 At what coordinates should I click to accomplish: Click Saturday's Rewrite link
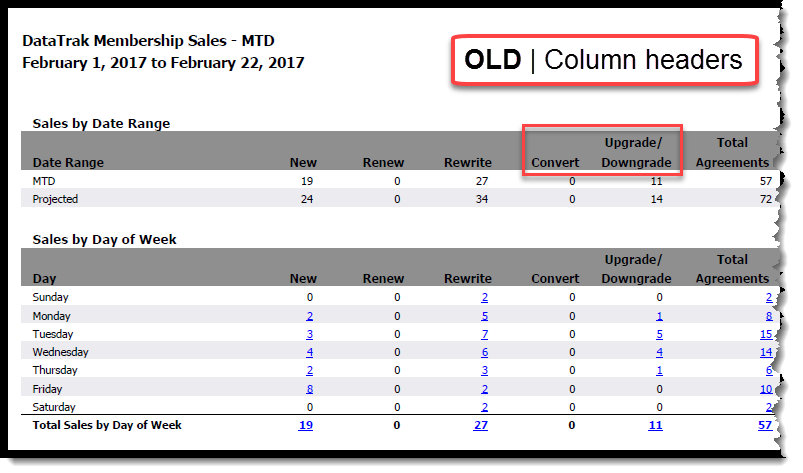point(485,407)
